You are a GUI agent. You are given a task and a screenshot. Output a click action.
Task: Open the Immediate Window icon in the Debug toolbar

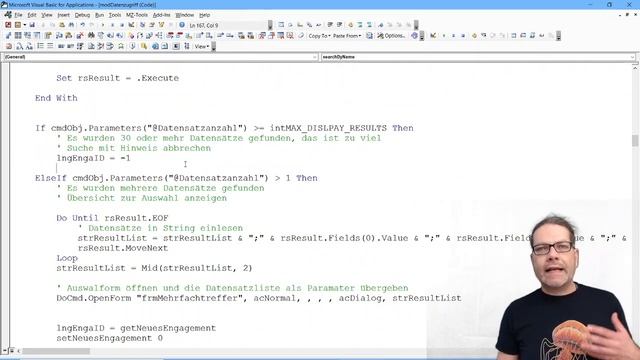click(523, 36)
